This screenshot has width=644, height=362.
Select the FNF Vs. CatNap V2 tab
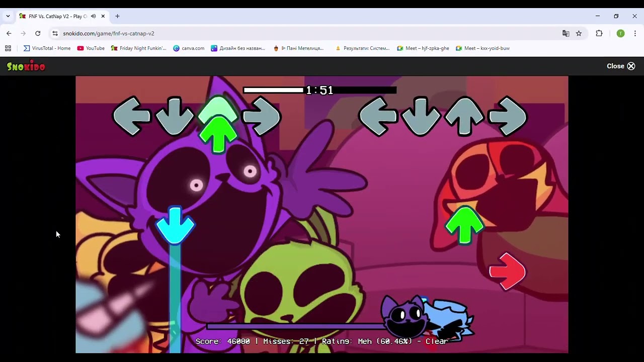pos(62,16)
